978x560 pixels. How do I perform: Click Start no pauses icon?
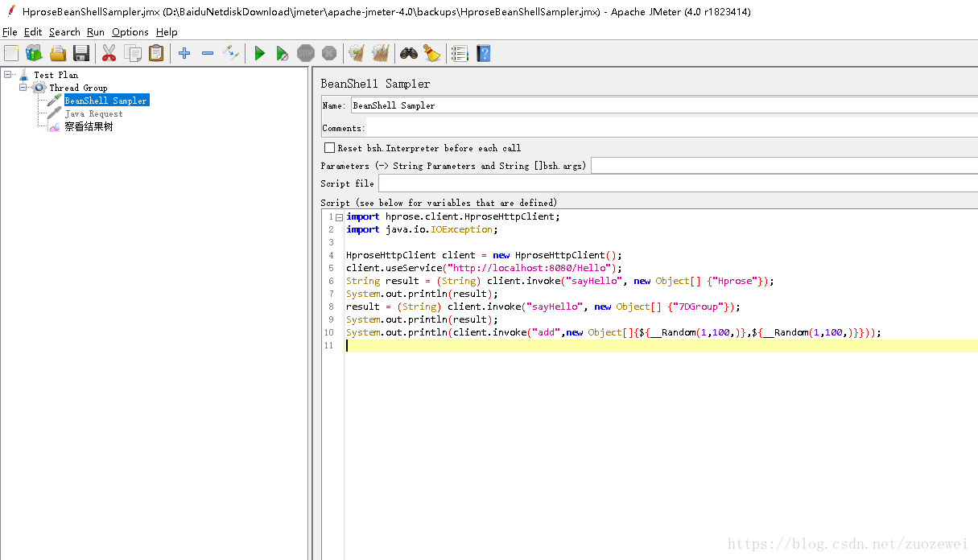click(x=282, y=53)
